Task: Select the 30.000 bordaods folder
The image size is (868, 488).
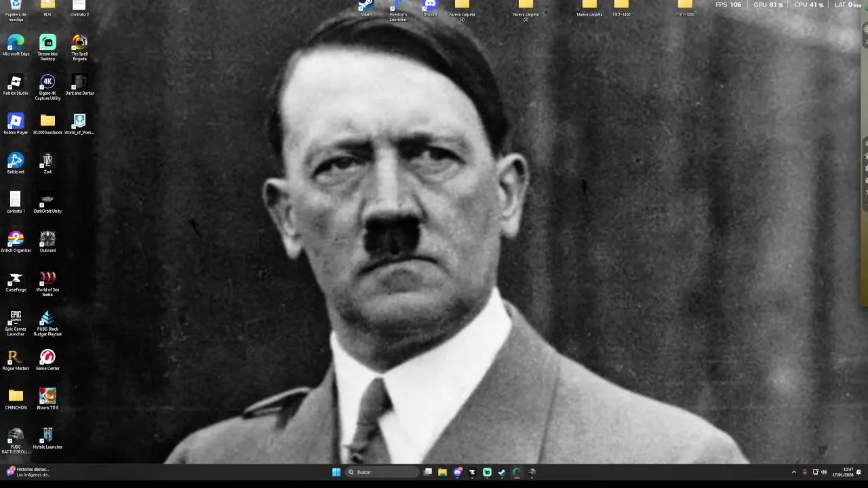Action: click(x=47, y=124)
